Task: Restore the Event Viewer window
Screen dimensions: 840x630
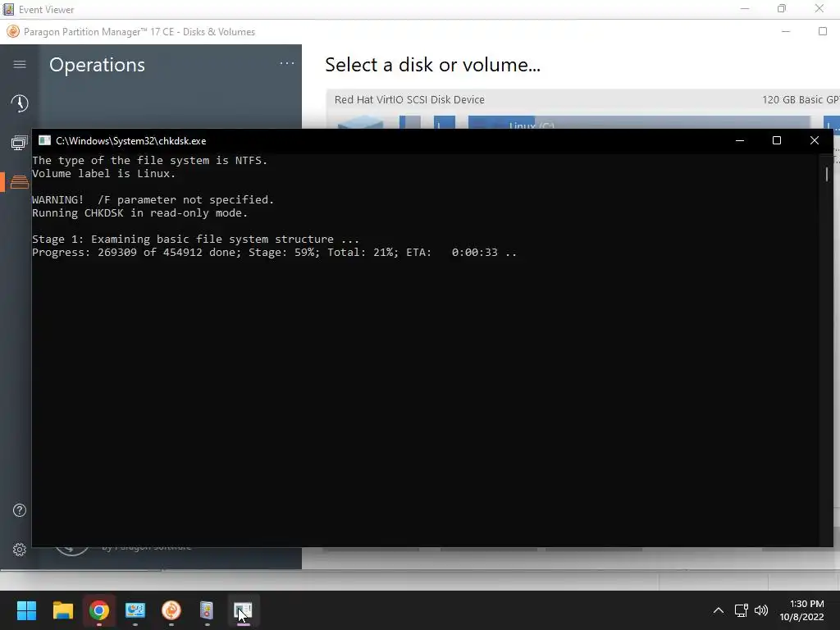Action: [x=782, y=8]
